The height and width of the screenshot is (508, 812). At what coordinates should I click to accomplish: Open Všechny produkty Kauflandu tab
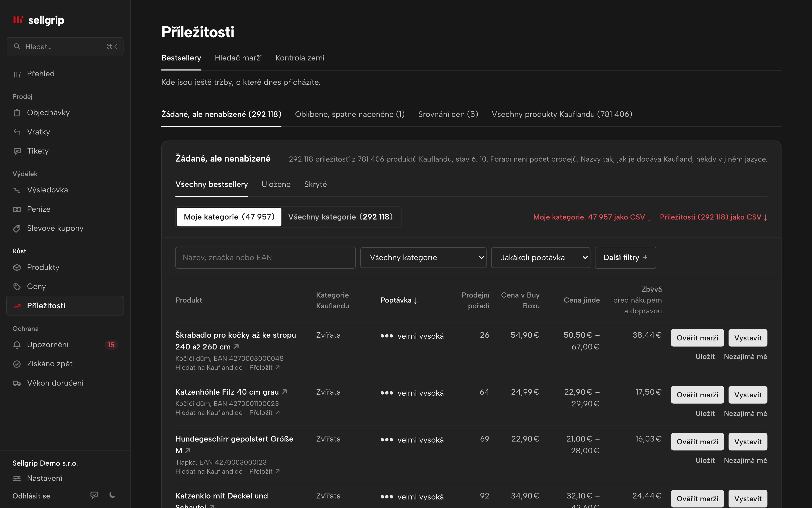[562, 114]
